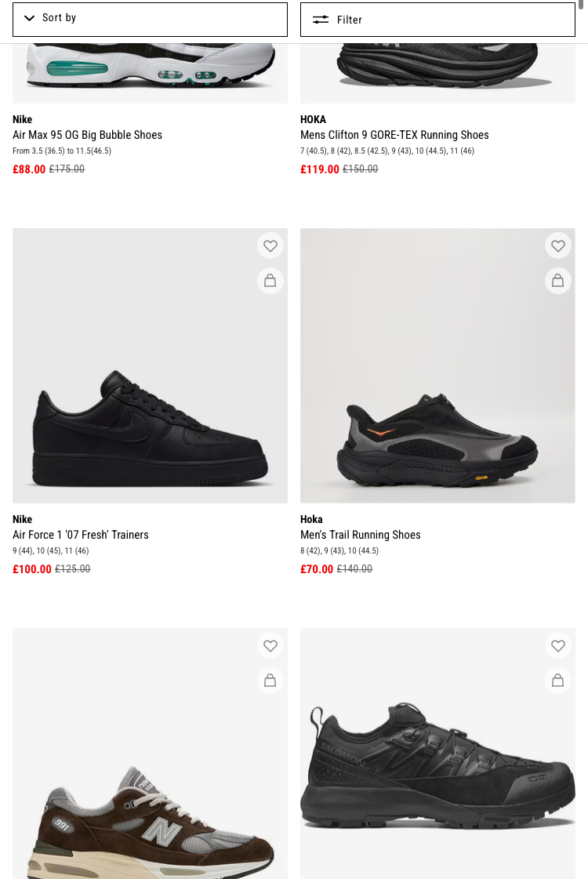Add Hoka Trail Running Shoes to bag
The image size is (588, 879).
tap(558, 281)
